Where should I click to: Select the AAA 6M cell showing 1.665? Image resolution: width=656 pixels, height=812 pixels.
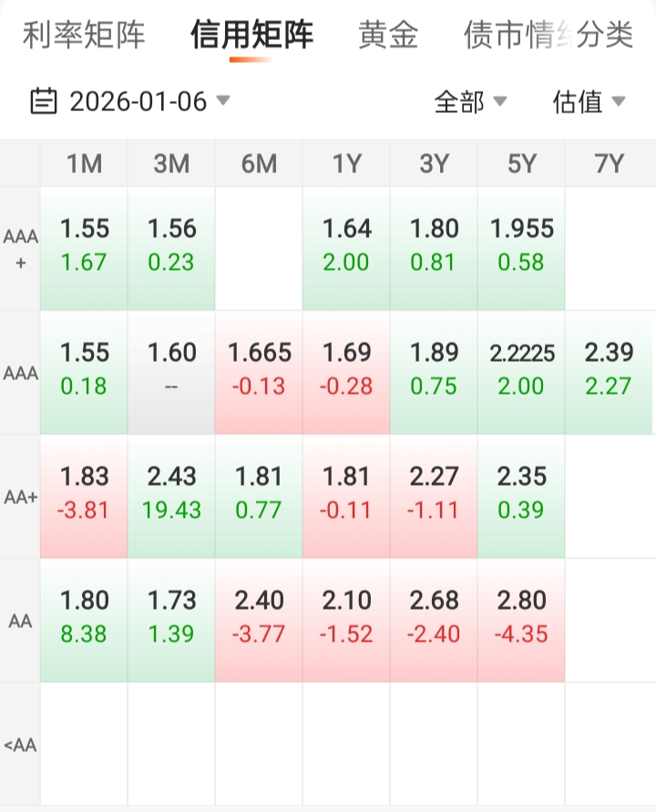coord(259,371)
